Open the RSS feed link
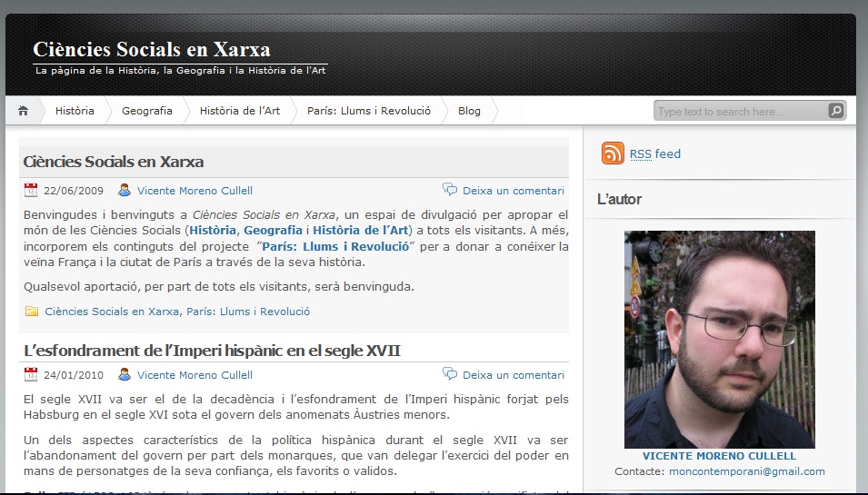This screenshot has width=868, height=495. (x=654, y=154)
